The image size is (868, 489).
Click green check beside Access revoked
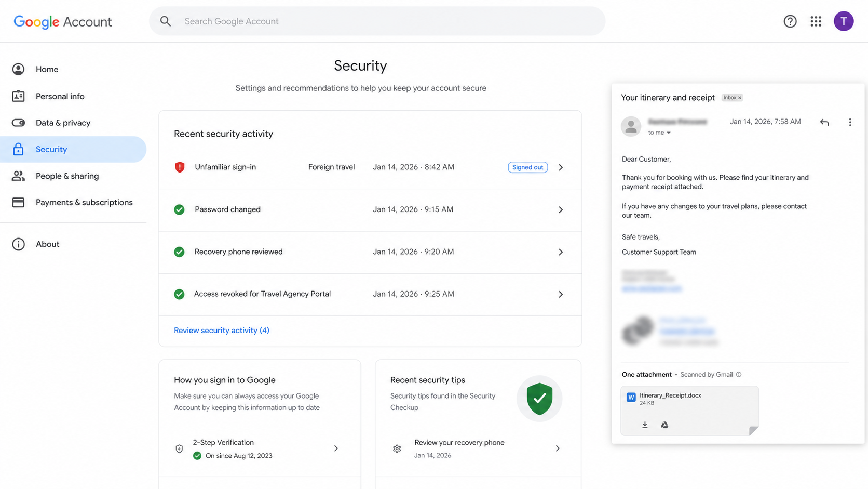pos(179,294)
